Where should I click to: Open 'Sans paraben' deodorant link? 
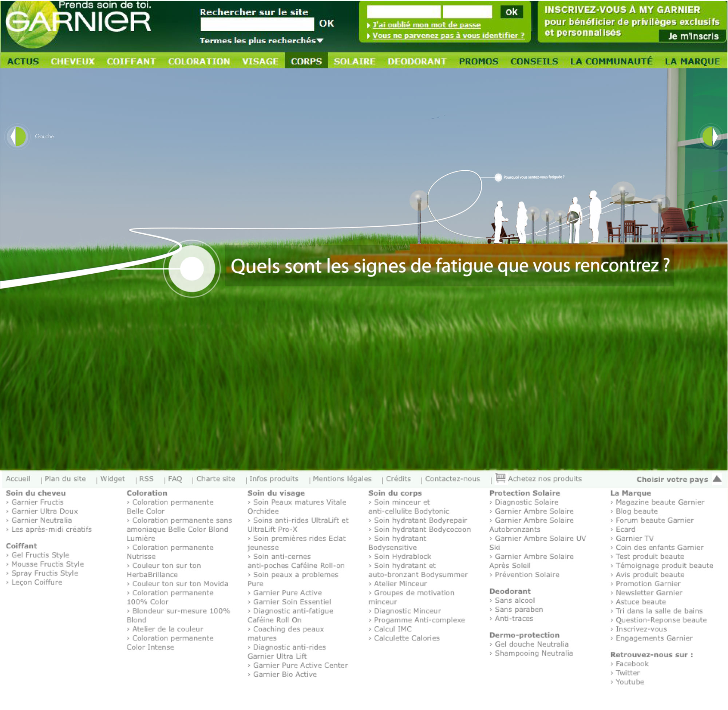tap(519, 609)
